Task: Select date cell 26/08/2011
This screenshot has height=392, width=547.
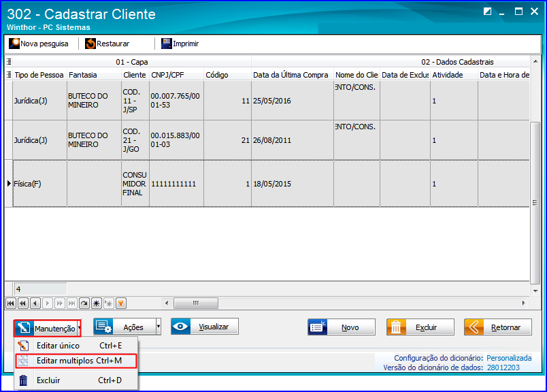Action: click(x=293, y=140)
